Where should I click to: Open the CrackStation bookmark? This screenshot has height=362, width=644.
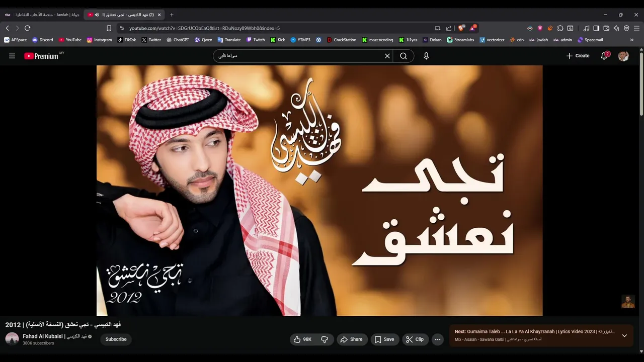pyautogui.click(x=342, y=40)
